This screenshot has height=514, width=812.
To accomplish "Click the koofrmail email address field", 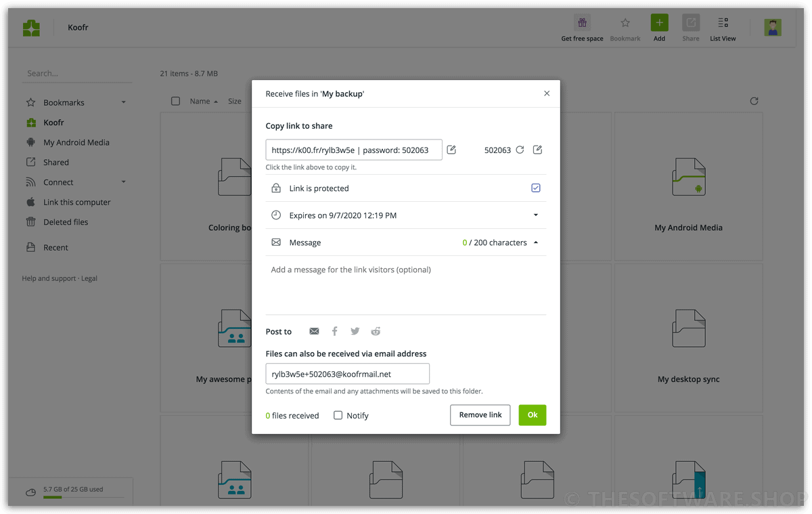I will tap(348, 374).
